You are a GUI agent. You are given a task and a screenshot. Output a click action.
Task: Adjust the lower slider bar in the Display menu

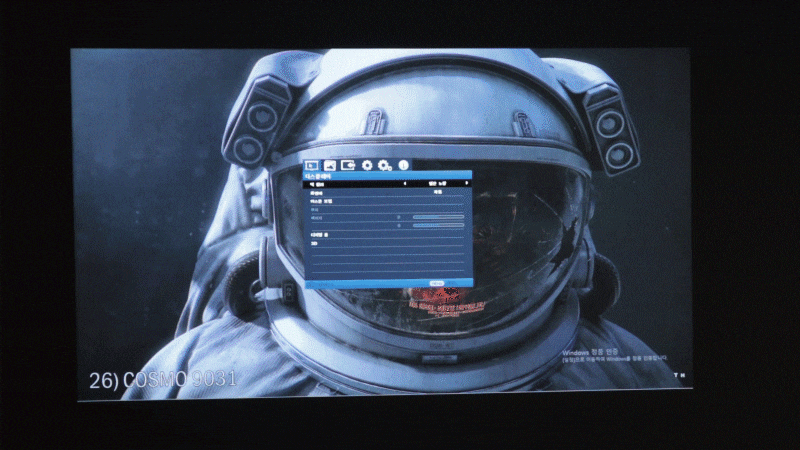tap(438, 225)
